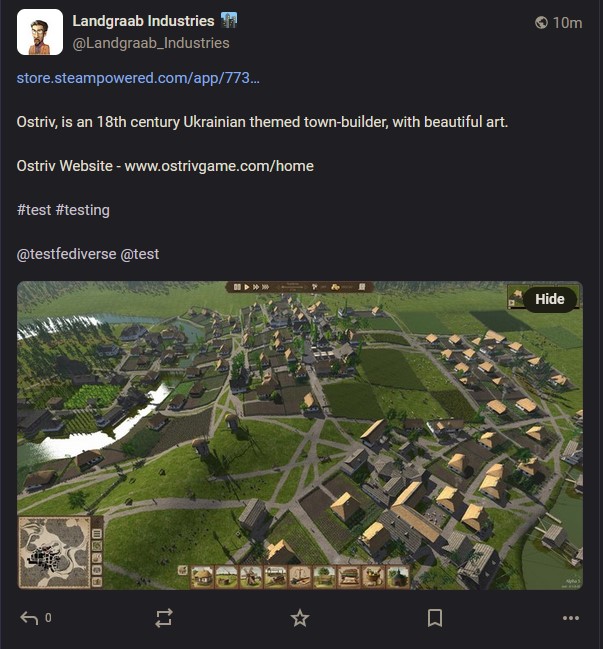Viewport: 603px width, 649px height.
Task: Open the Landgraab Industries profile avatar
Action: pos(40,32)
